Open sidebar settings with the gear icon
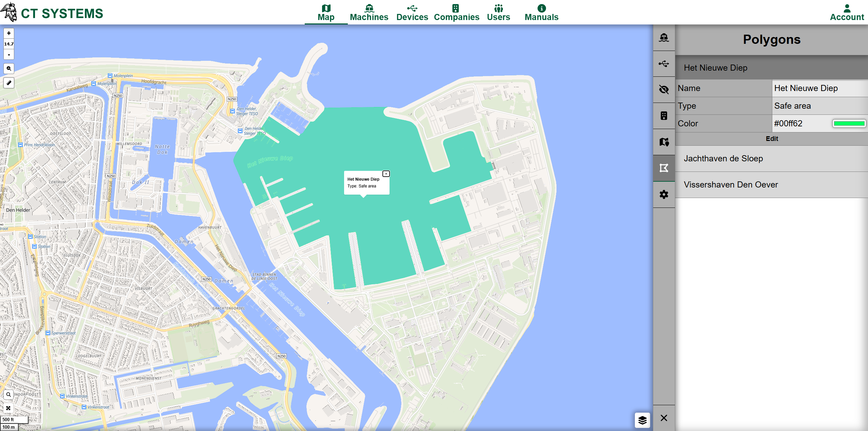The width and height of the screenshot is (868, 431). [x=664, y=195]
